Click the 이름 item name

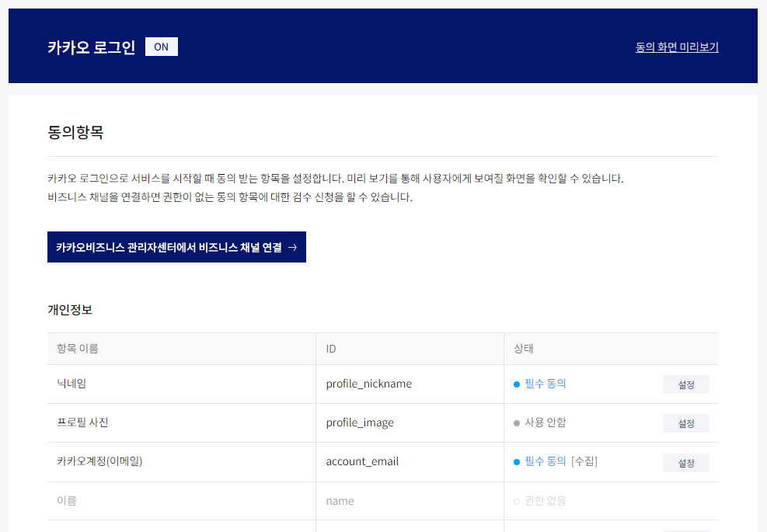pyautogui.click(x=67, y=500)
